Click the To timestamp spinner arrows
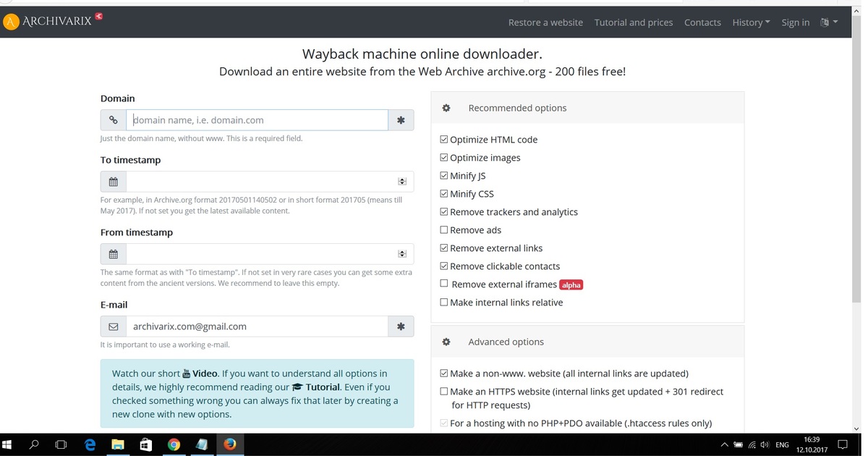868x456 pixels. click(402, 182)
